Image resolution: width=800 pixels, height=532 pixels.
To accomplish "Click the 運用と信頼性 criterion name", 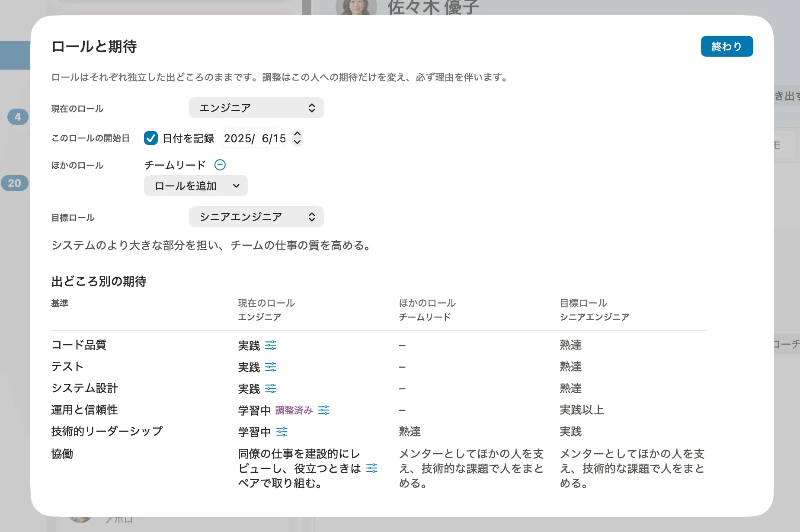I will coord(84,410).
